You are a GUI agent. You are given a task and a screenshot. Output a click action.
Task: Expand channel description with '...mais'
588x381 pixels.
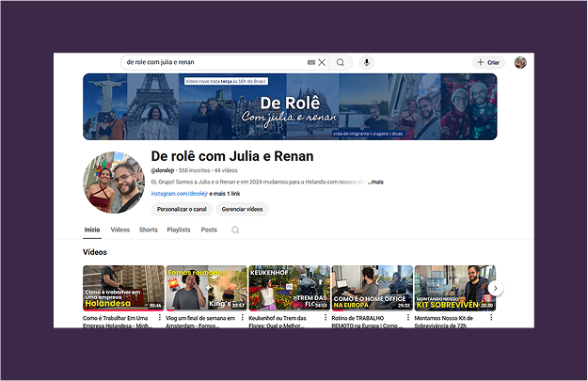375,182
